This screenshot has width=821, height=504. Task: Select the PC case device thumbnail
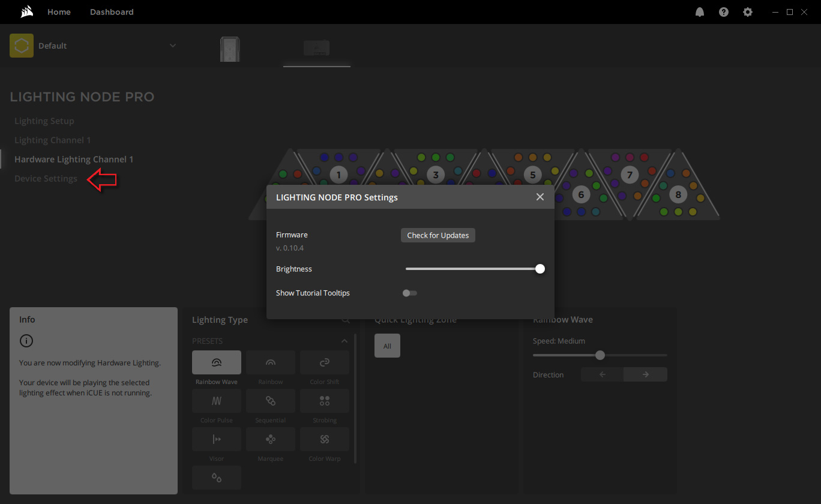[230, 49]
